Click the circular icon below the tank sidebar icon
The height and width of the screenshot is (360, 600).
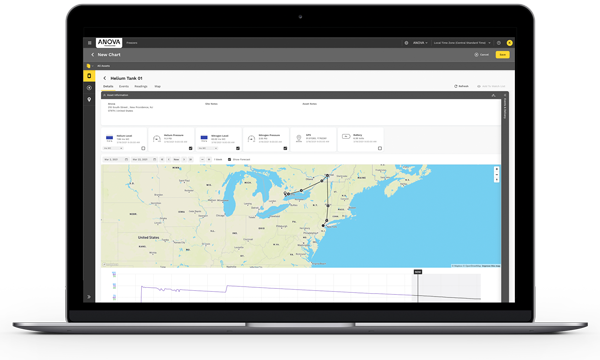pyautogui.click(x=89, y=88)
